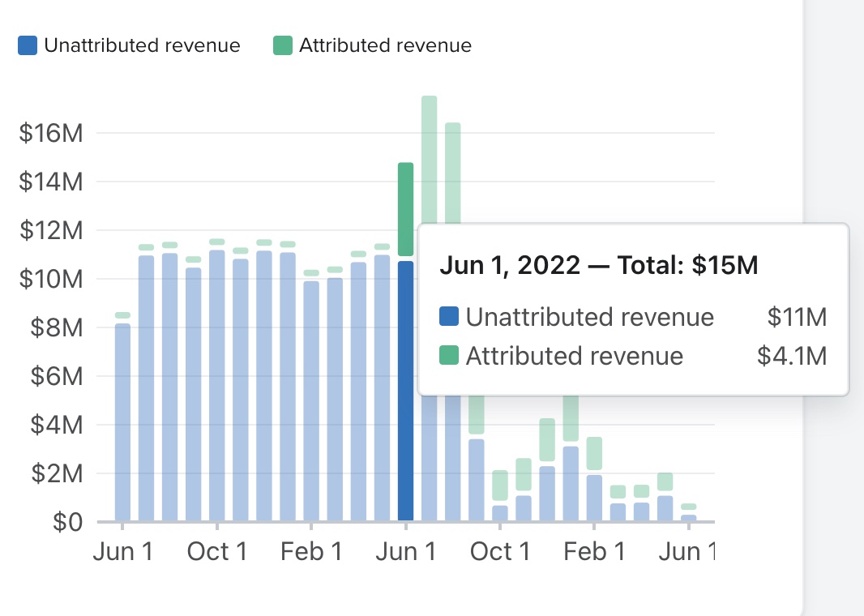The height and width of the screenshot is (616, 864).
Task: Select the $11M value in the tooltip
Action: coord(797,317)
